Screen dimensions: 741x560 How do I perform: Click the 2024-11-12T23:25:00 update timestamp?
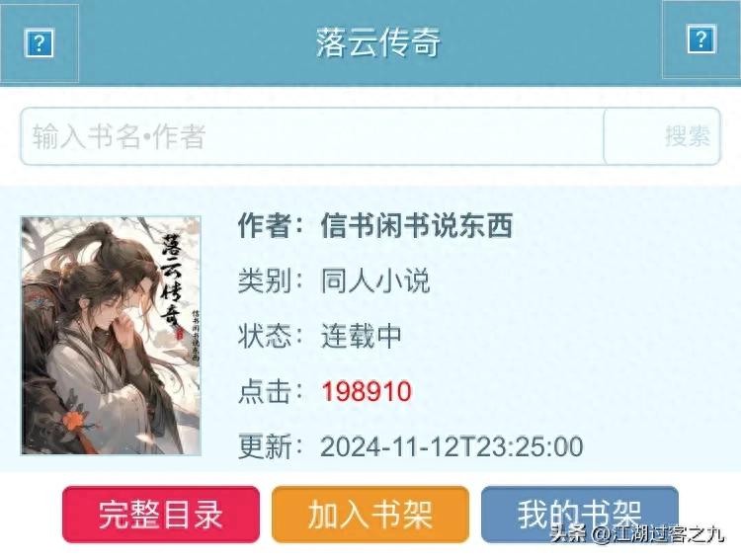(x=452, y=446)
